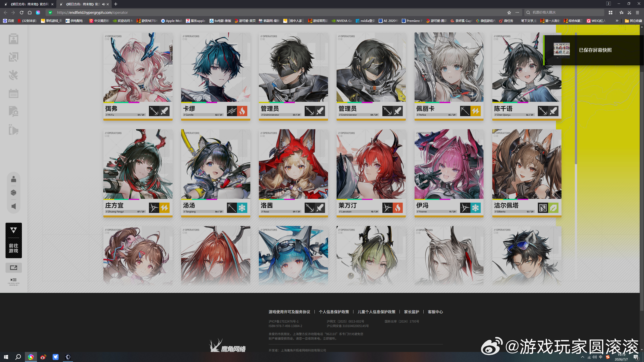Switch to the first 明日方舟 browser tab

tap(29, 4)
